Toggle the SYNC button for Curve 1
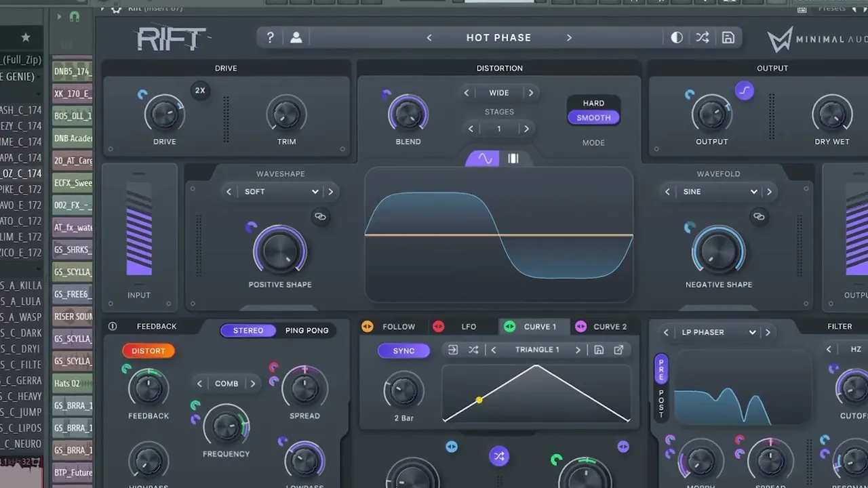Screen dimensions: 868x488 click(x=403, y=351)
